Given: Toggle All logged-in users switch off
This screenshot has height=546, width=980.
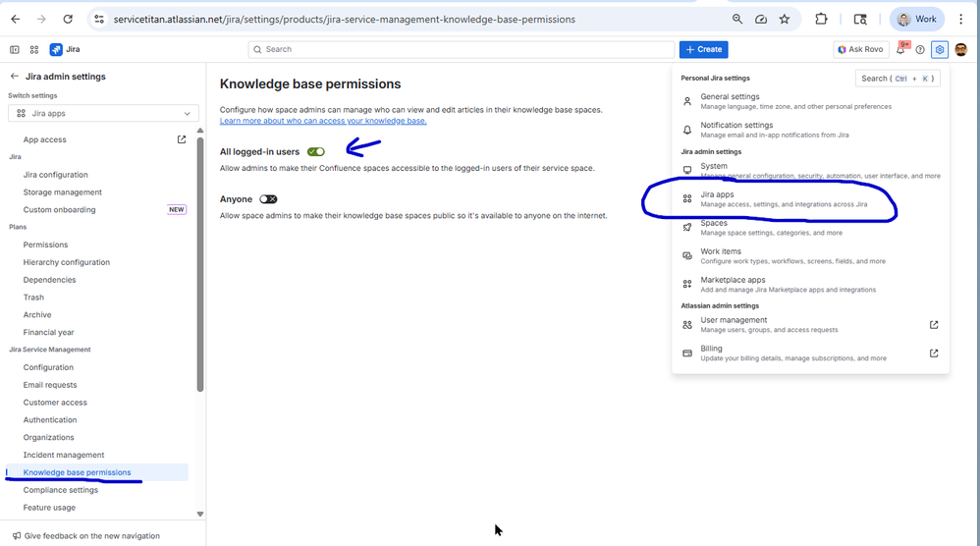Looking at the screenshot, I should tap(316, 151).
